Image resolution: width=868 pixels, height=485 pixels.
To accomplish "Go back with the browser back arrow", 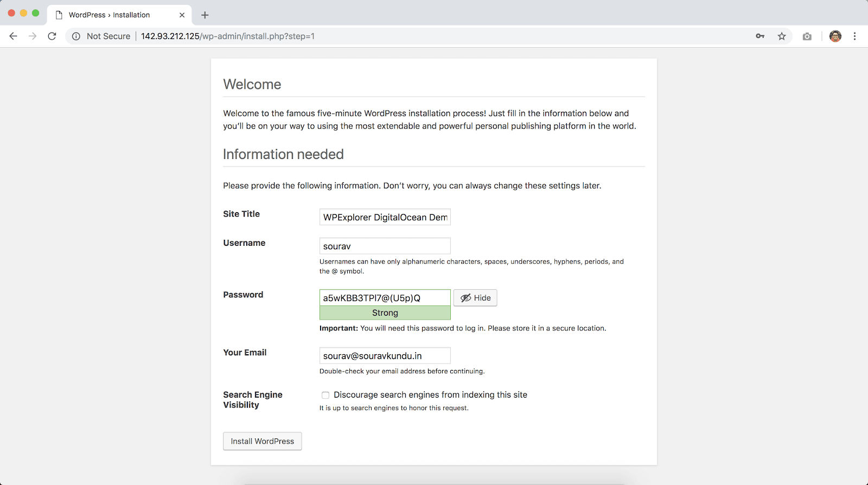I will (x=14, y=36).
